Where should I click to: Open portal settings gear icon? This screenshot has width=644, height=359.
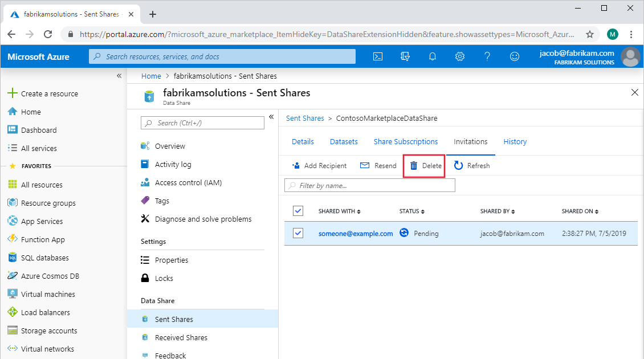pos(460,56)
